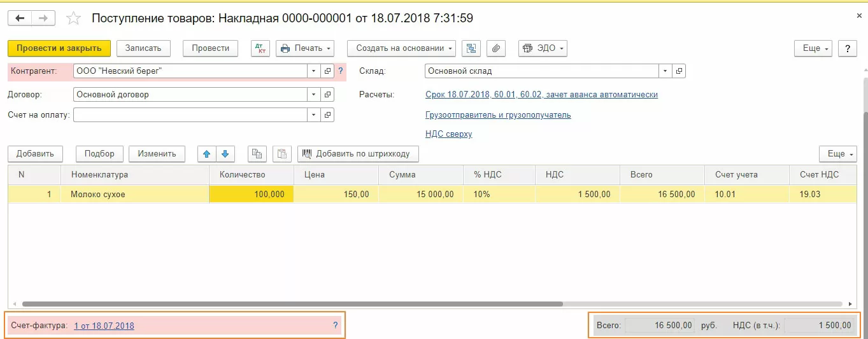Click the Склад input field
The height and width of the screenshot is (339, 868).
tap(541, 71)
